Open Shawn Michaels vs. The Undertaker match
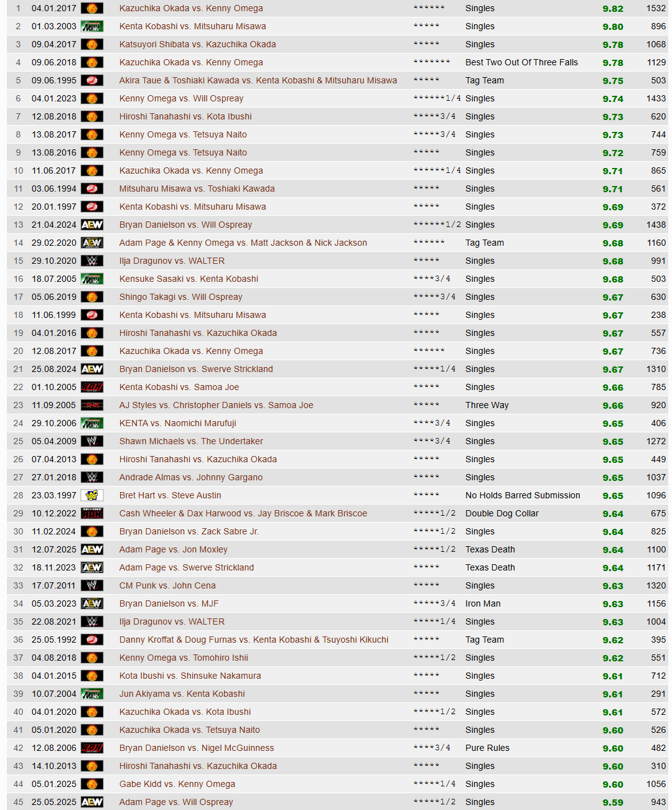 tap(191, 442)
